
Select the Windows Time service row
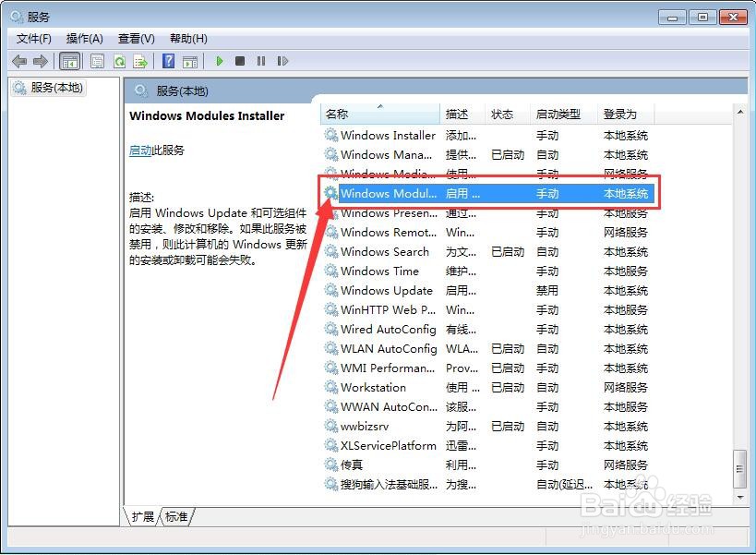click(x=487, y=271)
